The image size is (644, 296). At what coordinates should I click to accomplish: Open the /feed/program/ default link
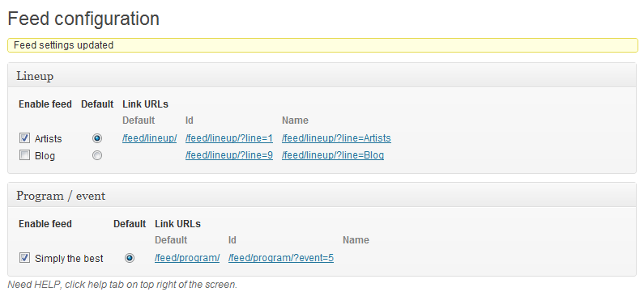coord(187,258)
